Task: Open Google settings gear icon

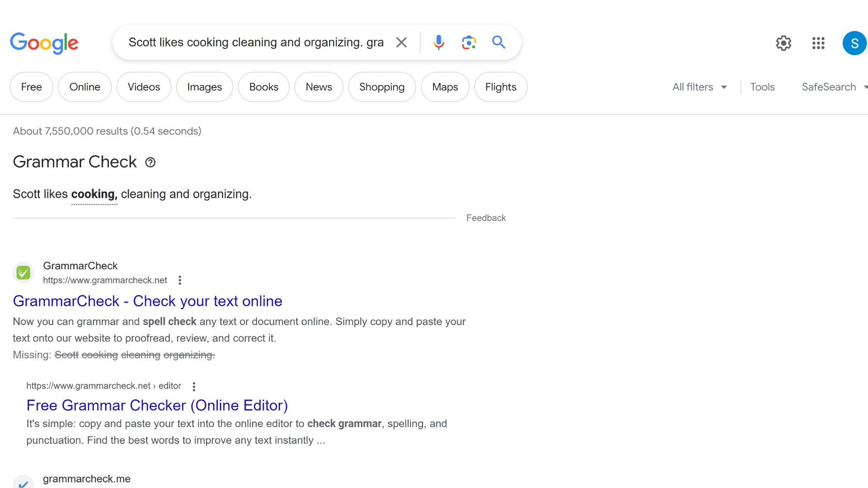Action: (783, 43)
